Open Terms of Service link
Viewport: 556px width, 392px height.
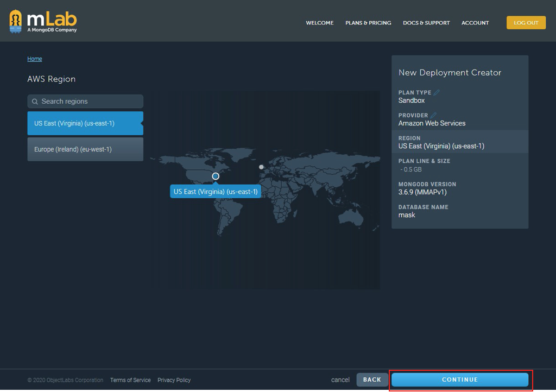130,380
